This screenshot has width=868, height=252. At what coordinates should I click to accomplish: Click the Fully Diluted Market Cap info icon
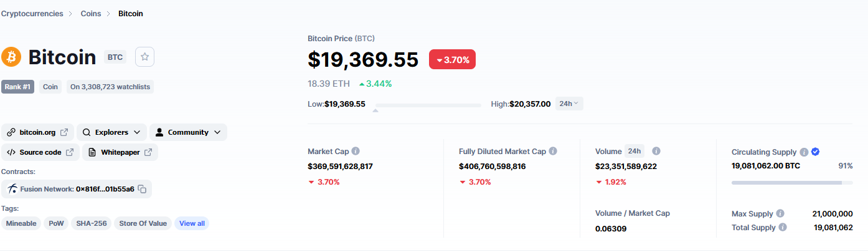(553, 151)
